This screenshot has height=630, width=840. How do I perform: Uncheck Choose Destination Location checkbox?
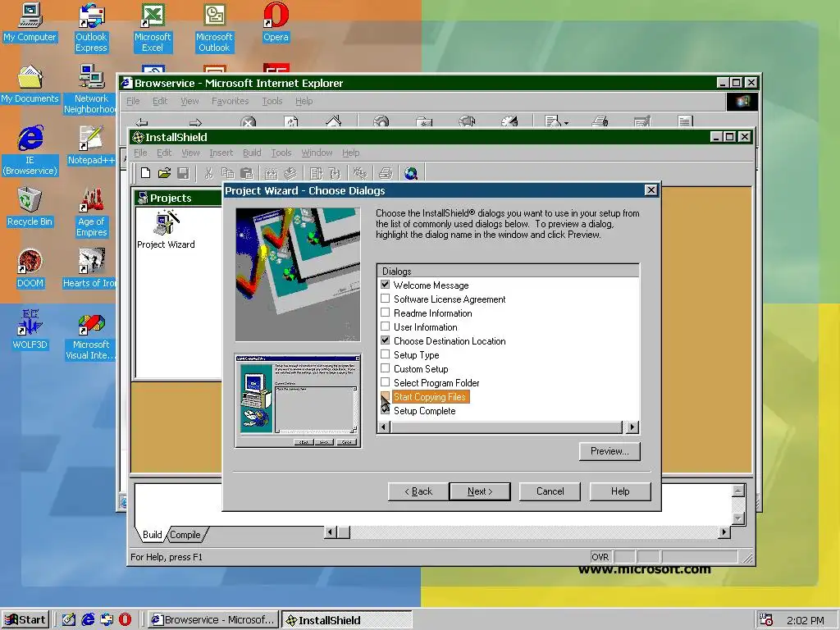coord(386,340)
